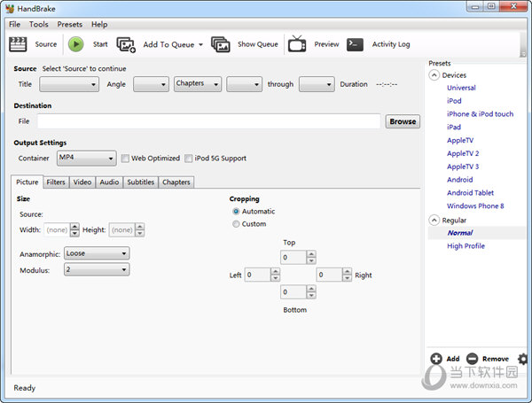Viewport: 532px width, 403px height.
Task: Click the Width value field
Action: pyautogui.click(x=57, y=229)
